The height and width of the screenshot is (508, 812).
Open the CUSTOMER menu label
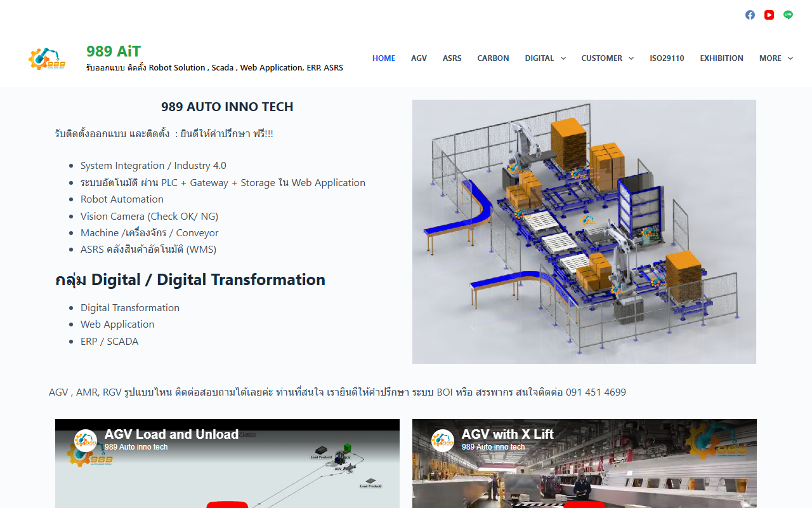coord(601,58)
